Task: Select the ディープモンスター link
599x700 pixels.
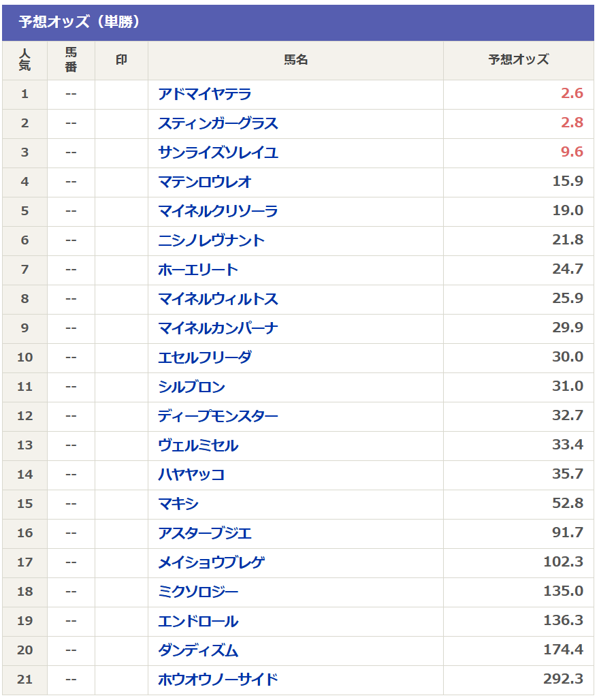Action: click(218, 416)
